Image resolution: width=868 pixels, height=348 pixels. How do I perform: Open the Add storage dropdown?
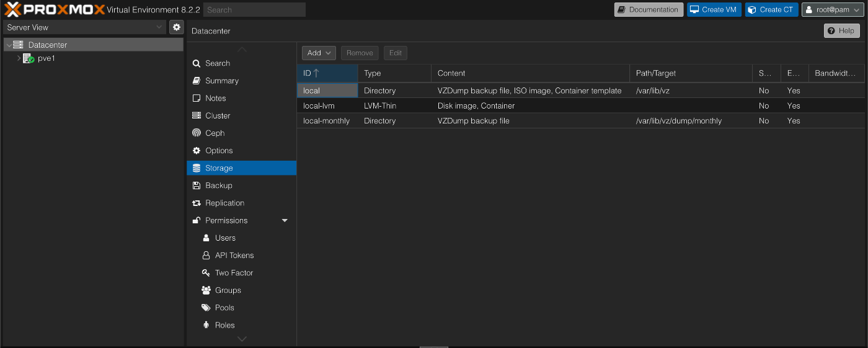(319, 53)
